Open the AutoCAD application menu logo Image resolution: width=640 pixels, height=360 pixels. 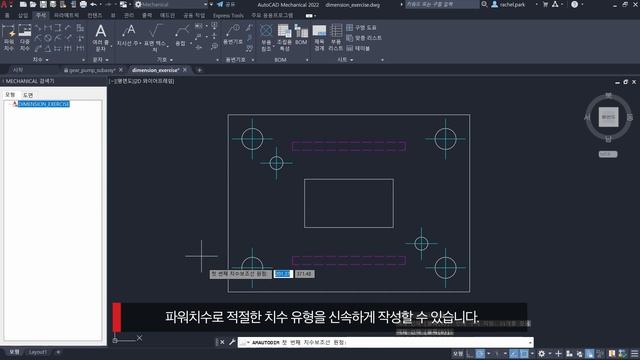click(4, 4)
